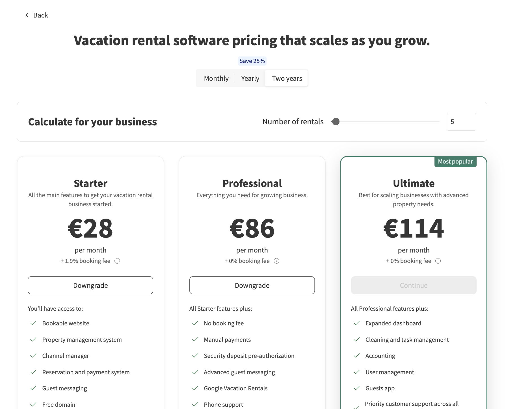This screenshot has height=409, width=532.
Task: Open the Ultimate booking fee info icon
Action: [438, 261]
